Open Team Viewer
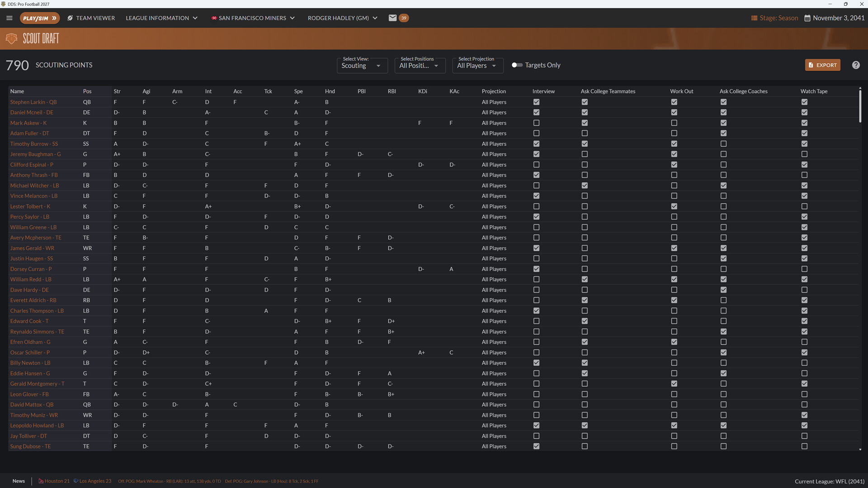868x488 pixels. (91, 18)
